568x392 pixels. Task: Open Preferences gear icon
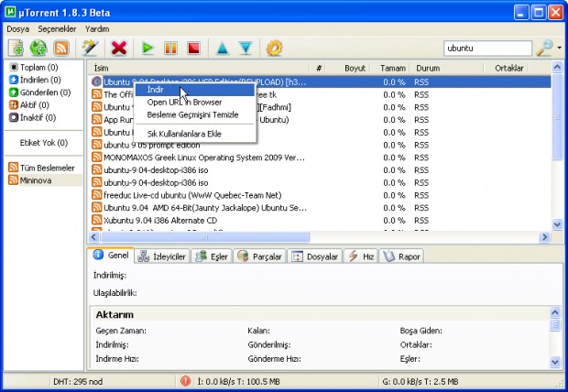tap(274, 49)
